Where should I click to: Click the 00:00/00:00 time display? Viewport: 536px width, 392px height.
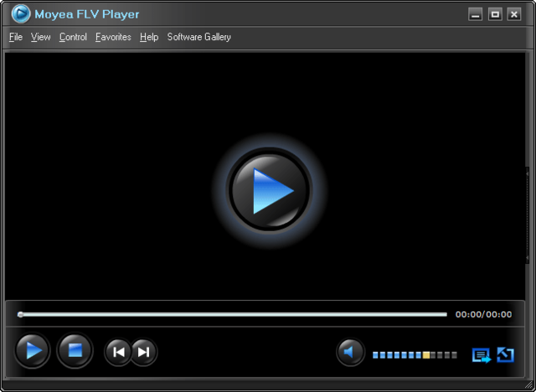coord(484,314)
